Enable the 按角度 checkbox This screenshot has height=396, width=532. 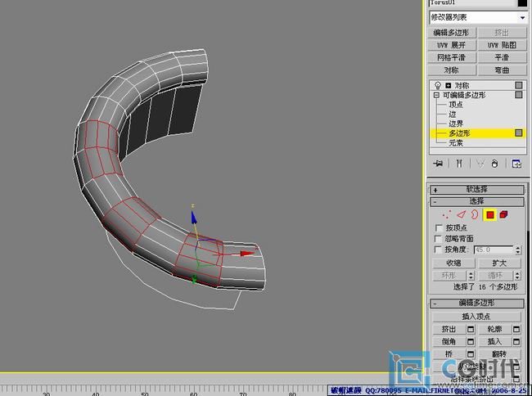point(438,250)
